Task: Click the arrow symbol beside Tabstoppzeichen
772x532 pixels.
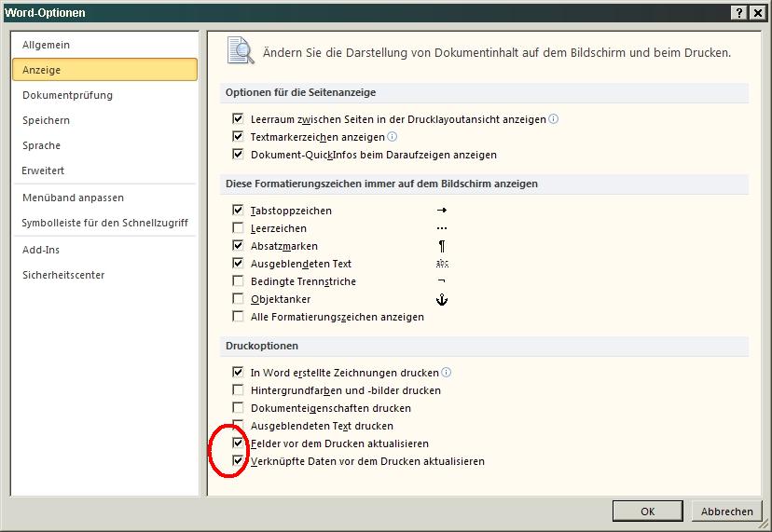Action: pyautogui.click(x=442, y=211)
